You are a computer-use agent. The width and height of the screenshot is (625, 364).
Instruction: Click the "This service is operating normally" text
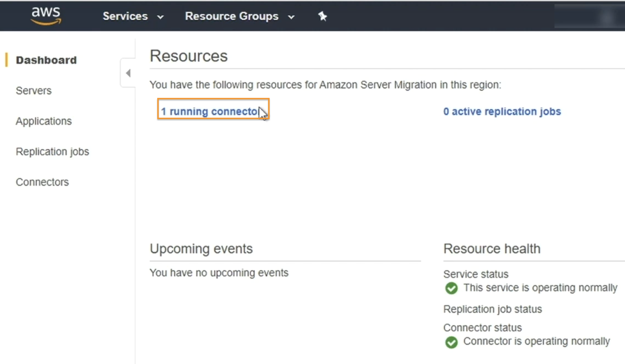(x=540, y=288)
